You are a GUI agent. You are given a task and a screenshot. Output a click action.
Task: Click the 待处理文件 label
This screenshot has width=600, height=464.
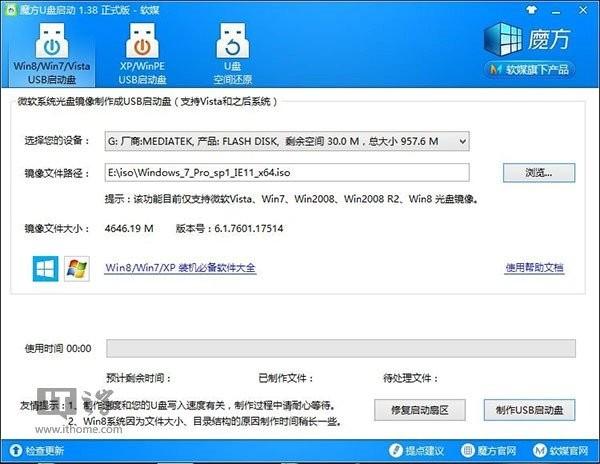[411, 378]
